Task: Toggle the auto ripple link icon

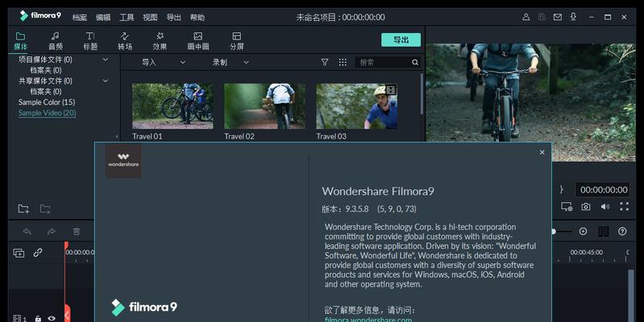Action: 38,252
